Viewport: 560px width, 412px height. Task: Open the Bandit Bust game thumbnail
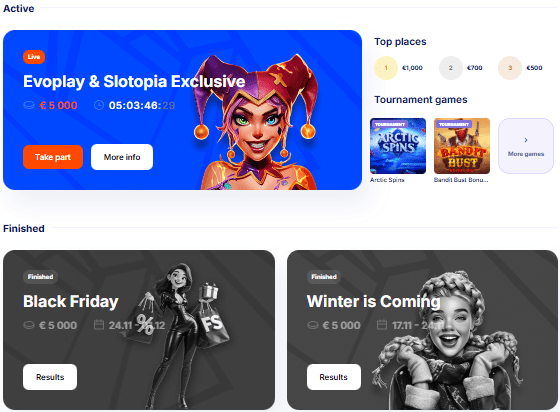[462, 146]
